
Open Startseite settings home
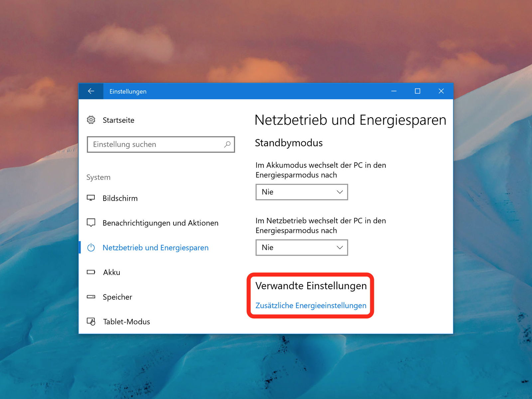click(x=118, y=120)
